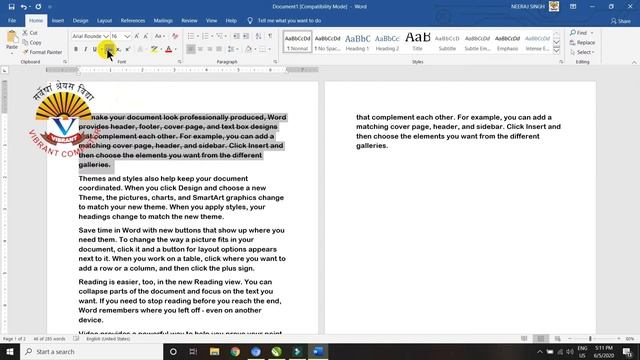Open Ribbon Display Options in the title bar
This screenshot has width=640, height=360.
coord(573,7)
